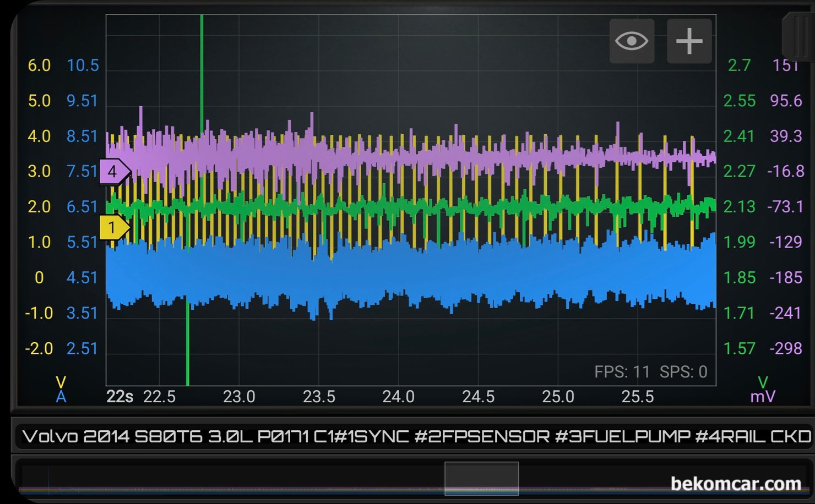Viewport: 815px width, 504px height.
Task: Click the 25.5 time axis label
Action: [638, 397]
